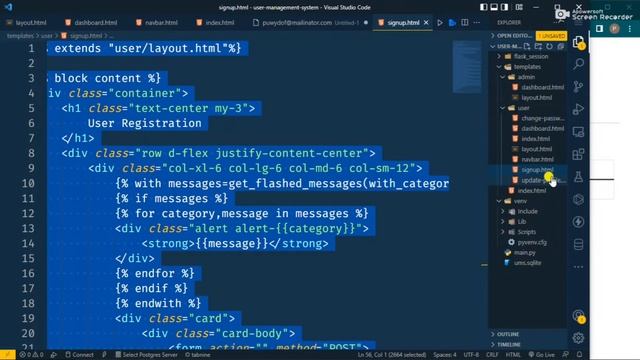The image size is (640, 360).
Task: Open the Customize Layout icon in title bar
Action: click(519, 7)
